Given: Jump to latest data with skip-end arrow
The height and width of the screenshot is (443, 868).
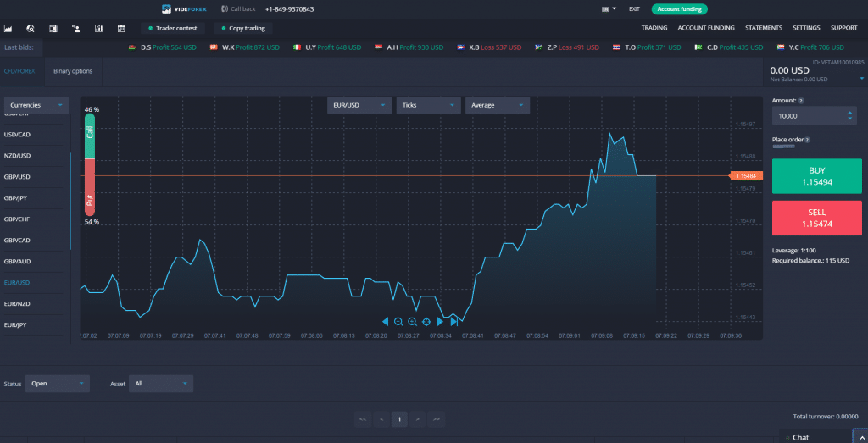Looking at the screenshot, I should (454, 322).
